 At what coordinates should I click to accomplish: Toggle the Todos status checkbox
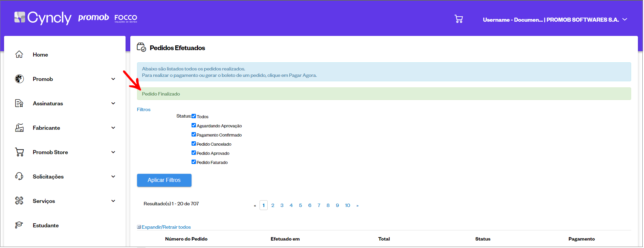pos(194,116)
